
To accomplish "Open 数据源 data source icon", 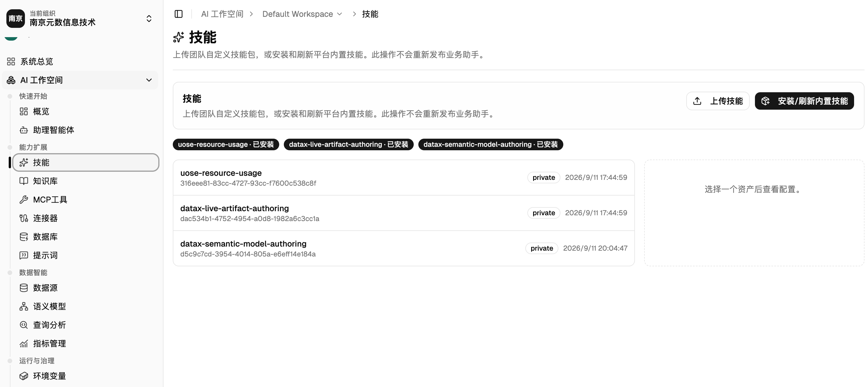I will 23,287.
